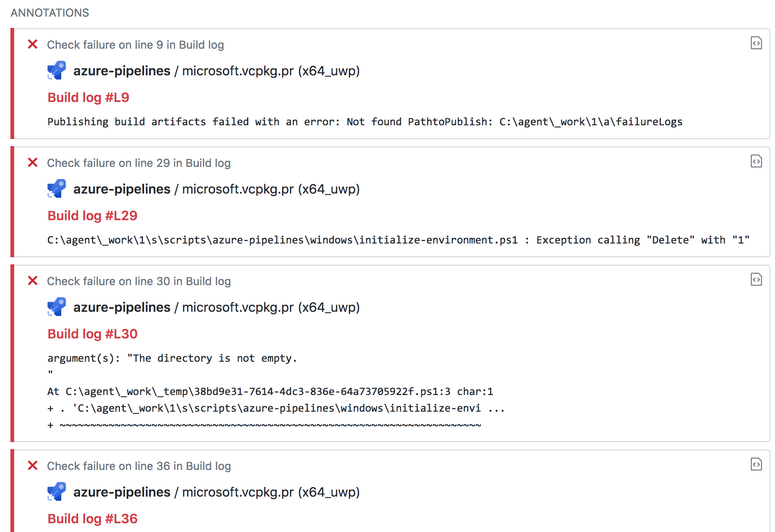
Task: Click the Azure Pipelines icon on line 30 annotation
Action: coord(56,307)
